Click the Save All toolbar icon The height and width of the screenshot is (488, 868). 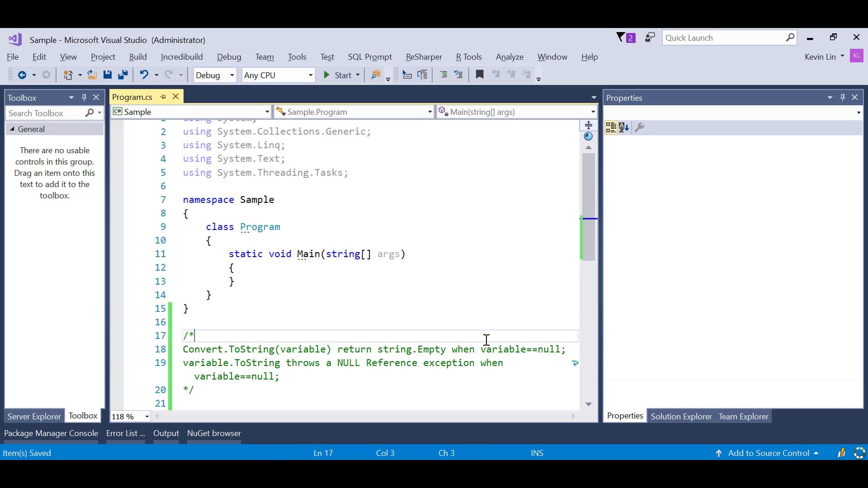[123, 75]
